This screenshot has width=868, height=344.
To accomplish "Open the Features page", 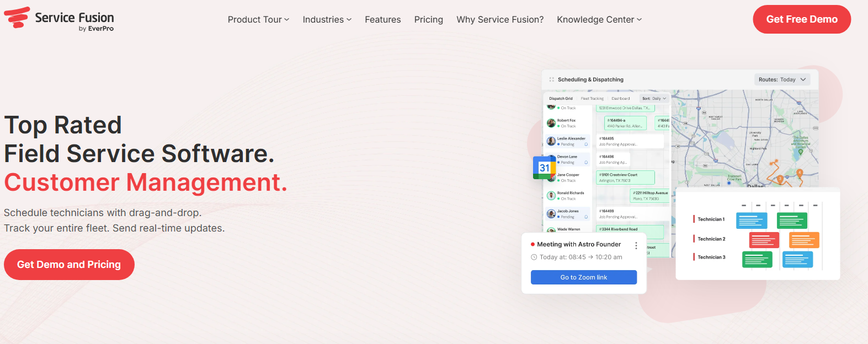I will pyautogui.click(x=383, y=19).
